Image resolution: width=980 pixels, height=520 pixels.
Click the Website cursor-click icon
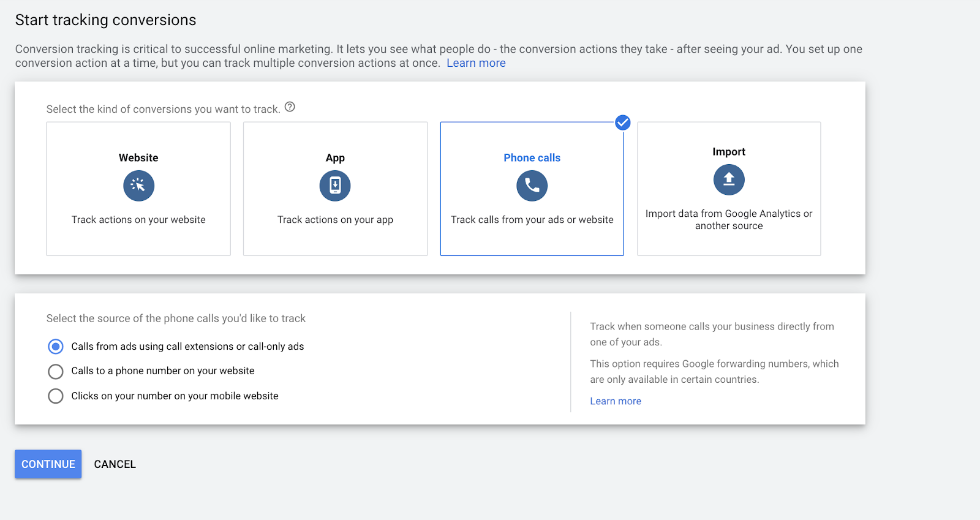point(138,186)
